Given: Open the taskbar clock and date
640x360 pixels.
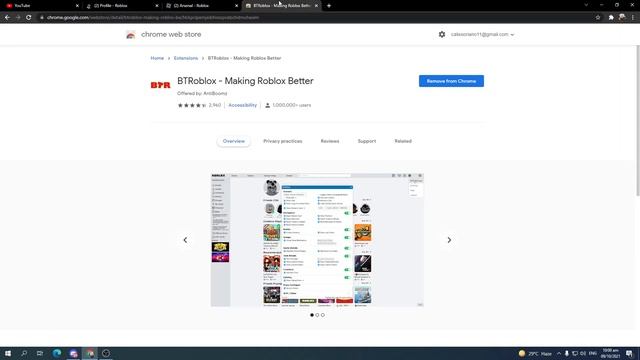Looking at the screenshot, I should point(610,353).
